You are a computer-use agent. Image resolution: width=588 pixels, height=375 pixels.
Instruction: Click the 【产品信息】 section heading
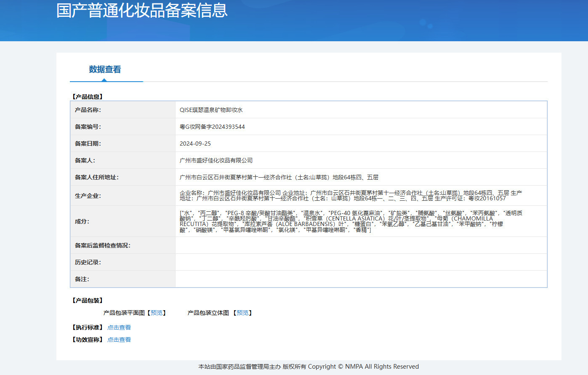[x=88, y=97]
